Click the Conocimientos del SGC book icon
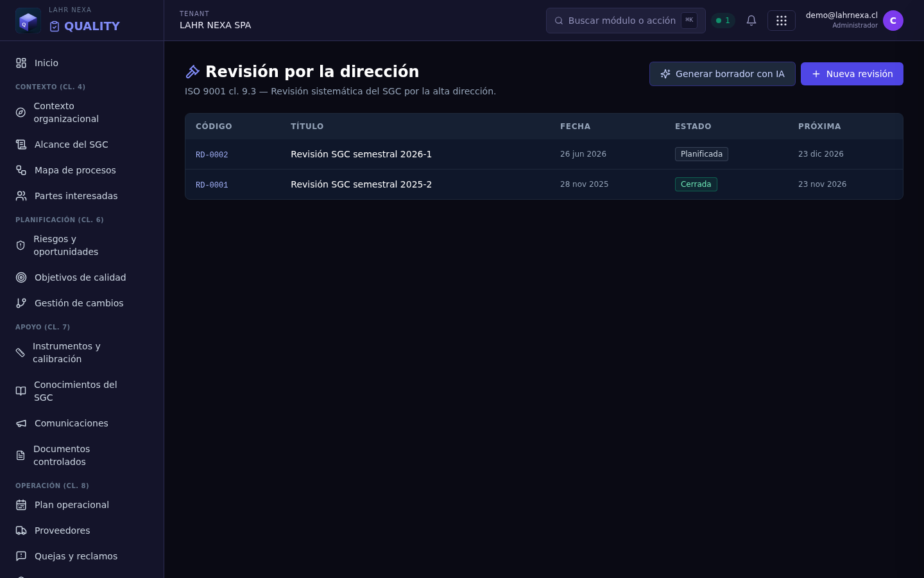Screen dimensions: 924x578 click(x=21, y=391)
